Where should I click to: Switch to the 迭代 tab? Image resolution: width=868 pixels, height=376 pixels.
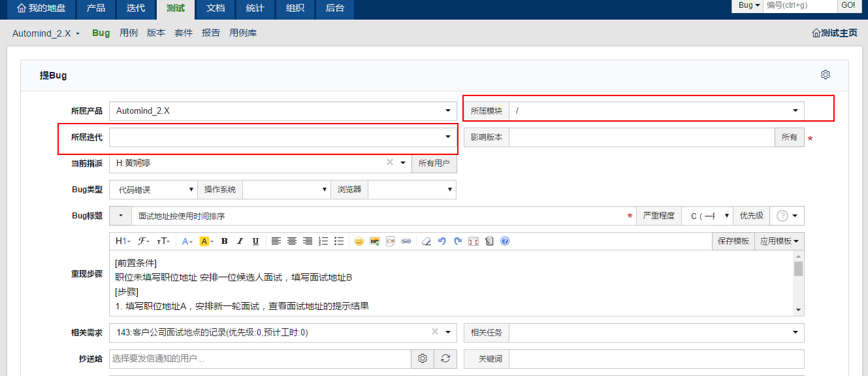(x=135, y=9)
